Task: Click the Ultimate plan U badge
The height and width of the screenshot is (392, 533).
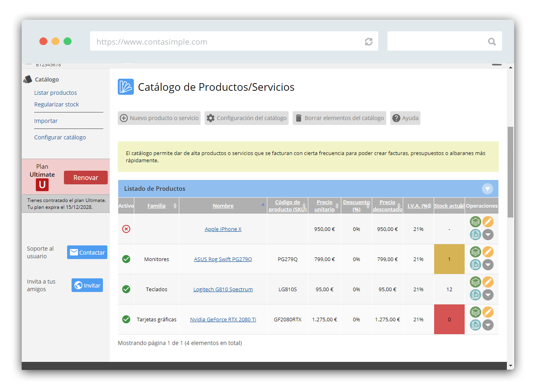Action: click(42, 185)
